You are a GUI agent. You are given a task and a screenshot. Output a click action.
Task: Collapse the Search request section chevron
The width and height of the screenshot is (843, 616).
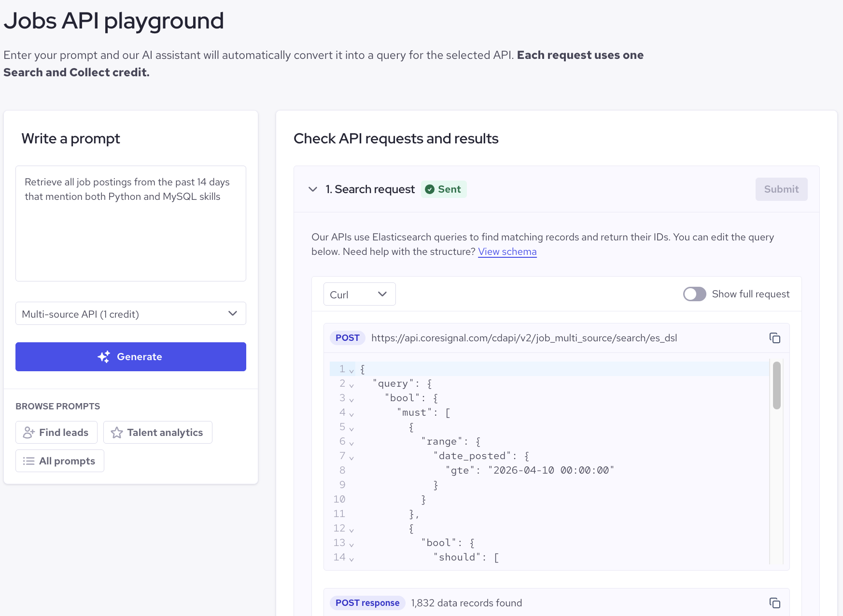(x=313, y=189)
